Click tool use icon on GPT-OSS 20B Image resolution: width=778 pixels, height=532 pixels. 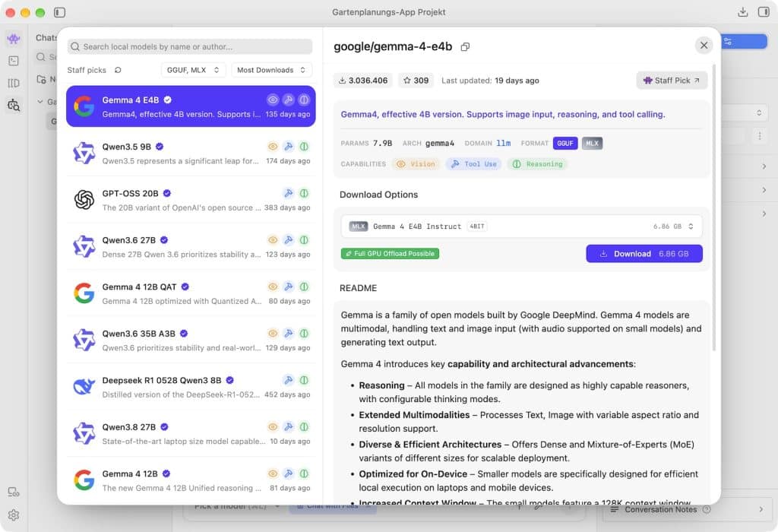288,193
